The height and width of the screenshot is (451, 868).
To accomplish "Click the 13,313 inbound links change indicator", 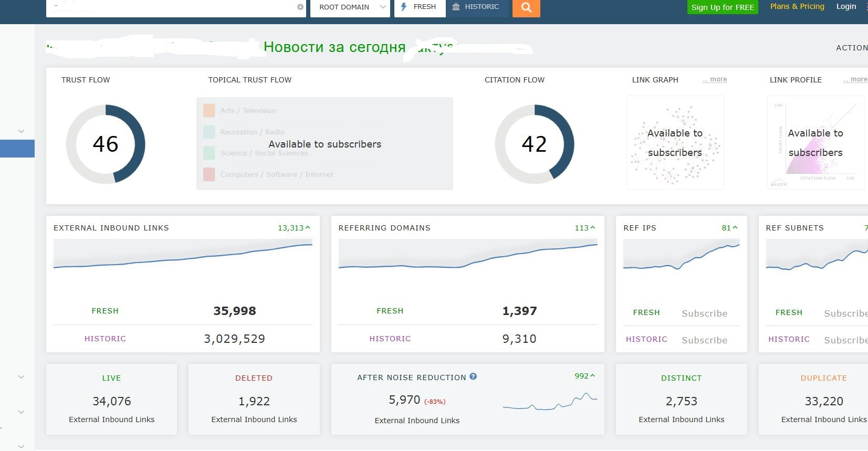I will (294, 228).
